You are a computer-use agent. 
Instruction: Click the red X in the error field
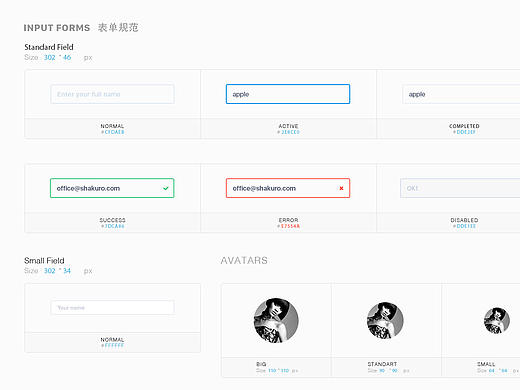[x=341, y=188]
